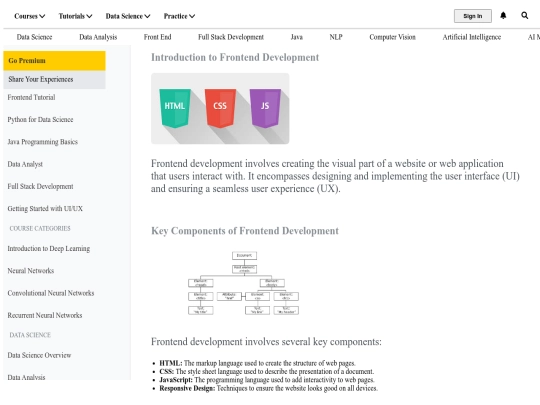Select the Data Analysis category tab
This screenshot has width=540, height=405.
tap(98, 37)
